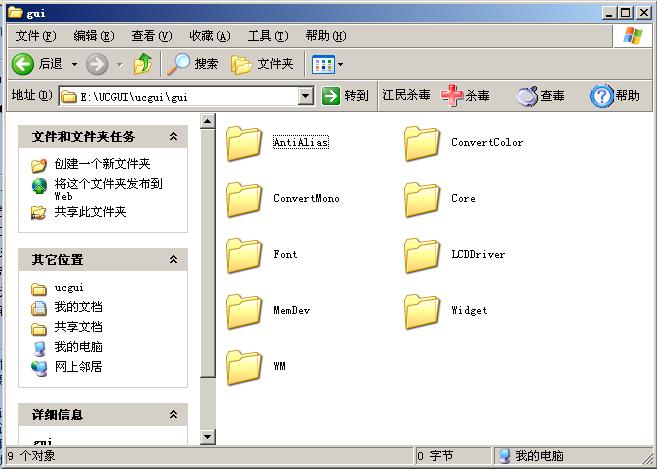
Task: Select the WM folder icon
Action: [x=244, y=368]
